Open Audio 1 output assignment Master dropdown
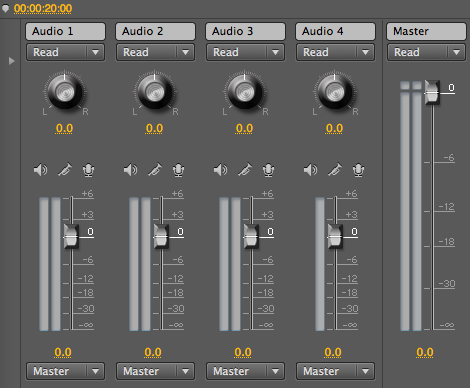Image resolution: width=470 pixels, height=388 pixels. 65,371
